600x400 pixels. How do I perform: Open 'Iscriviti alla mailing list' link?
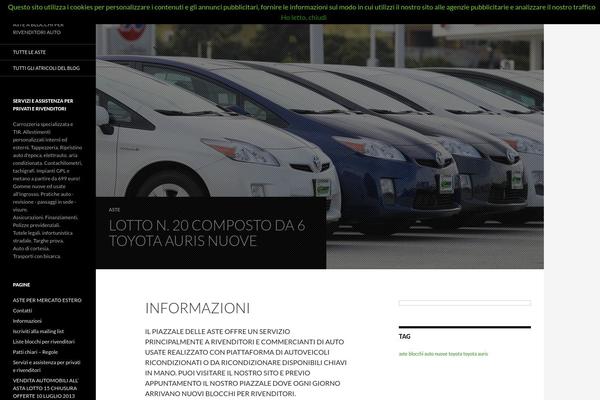click(38, 331)
